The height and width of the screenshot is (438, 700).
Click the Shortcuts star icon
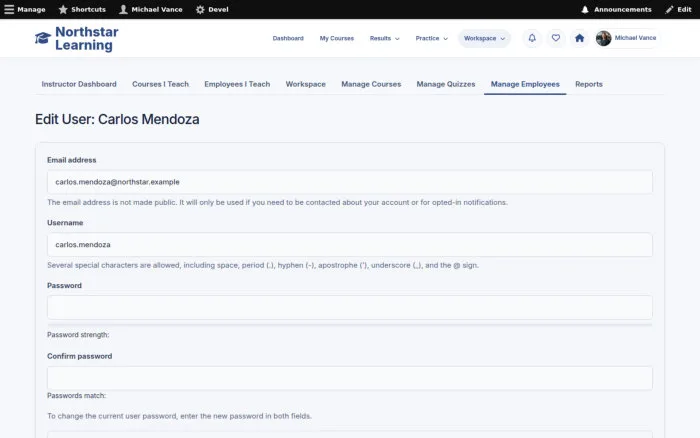click(x=63, y=9)
